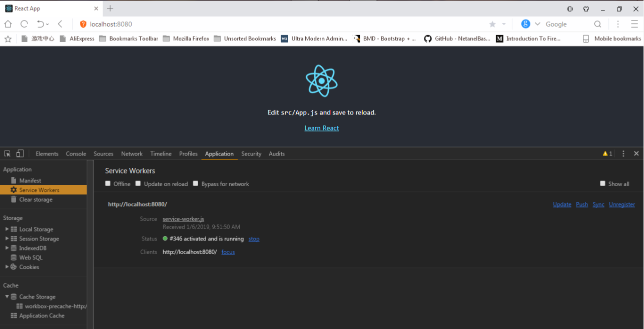
Task: Switch to the Profiles tab
Action: 188,153
